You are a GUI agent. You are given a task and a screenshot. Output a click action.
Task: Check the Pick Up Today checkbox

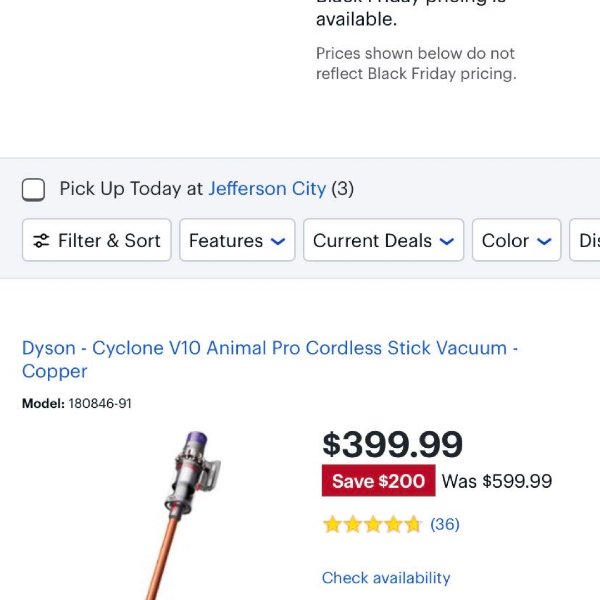[x=33, y=189]
